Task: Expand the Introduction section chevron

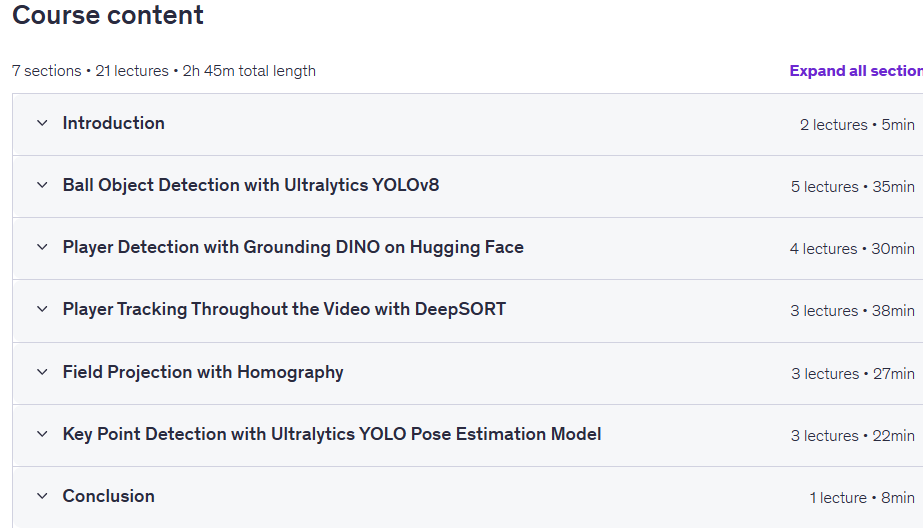Action: tap(42, 123)
